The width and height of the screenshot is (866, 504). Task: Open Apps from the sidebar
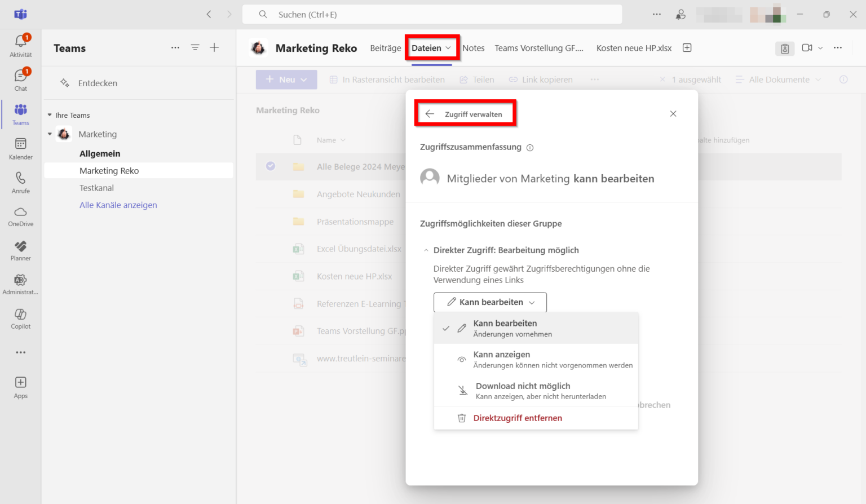(20, 386)
